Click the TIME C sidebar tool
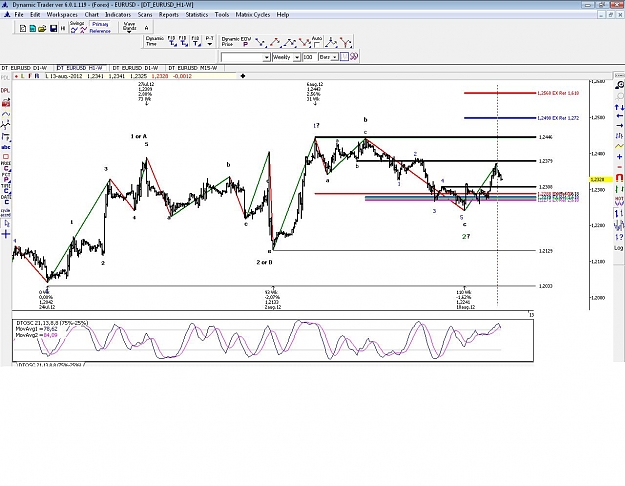 (x=6, y=189)
